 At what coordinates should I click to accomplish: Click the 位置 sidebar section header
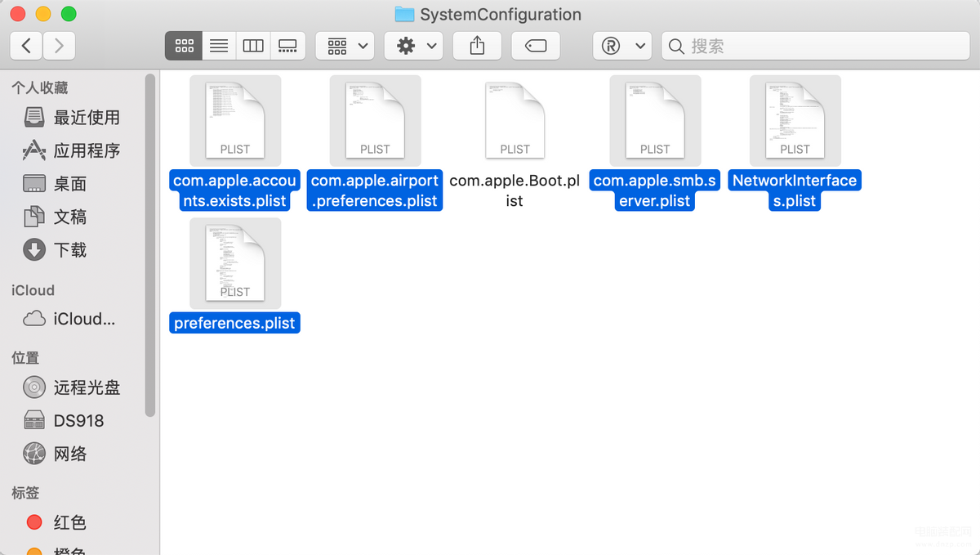(x=25, y=358)
